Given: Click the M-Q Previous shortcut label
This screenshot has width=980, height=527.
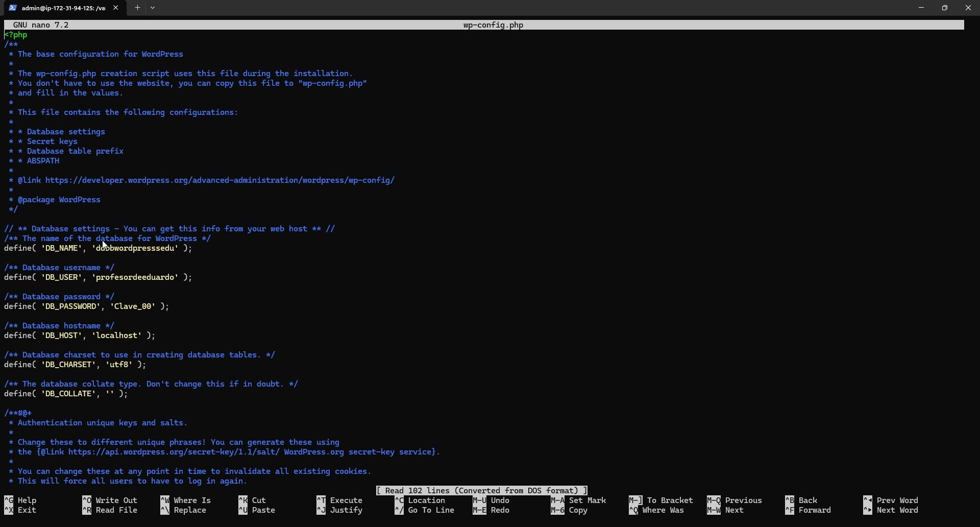Looking at the screenshot, I should (734, 500).
